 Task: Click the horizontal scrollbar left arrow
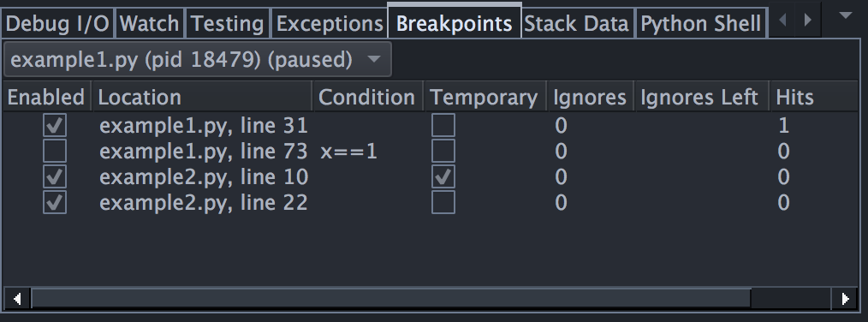[17, 299]
